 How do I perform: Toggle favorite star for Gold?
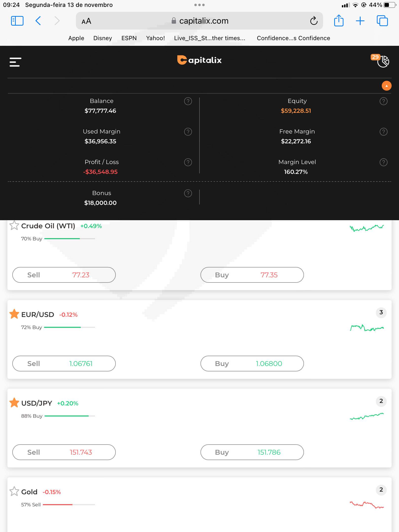point(14,491)
